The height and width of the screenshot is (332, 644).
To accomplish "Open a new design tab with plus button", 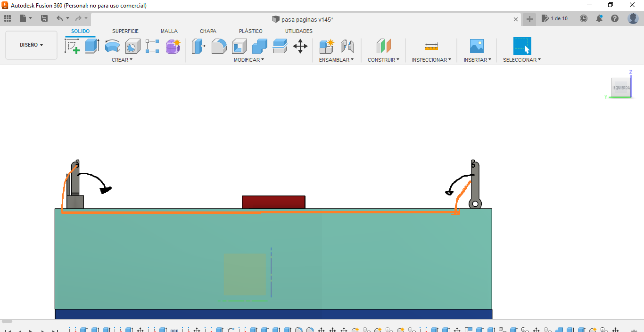I will click(529, 19).
